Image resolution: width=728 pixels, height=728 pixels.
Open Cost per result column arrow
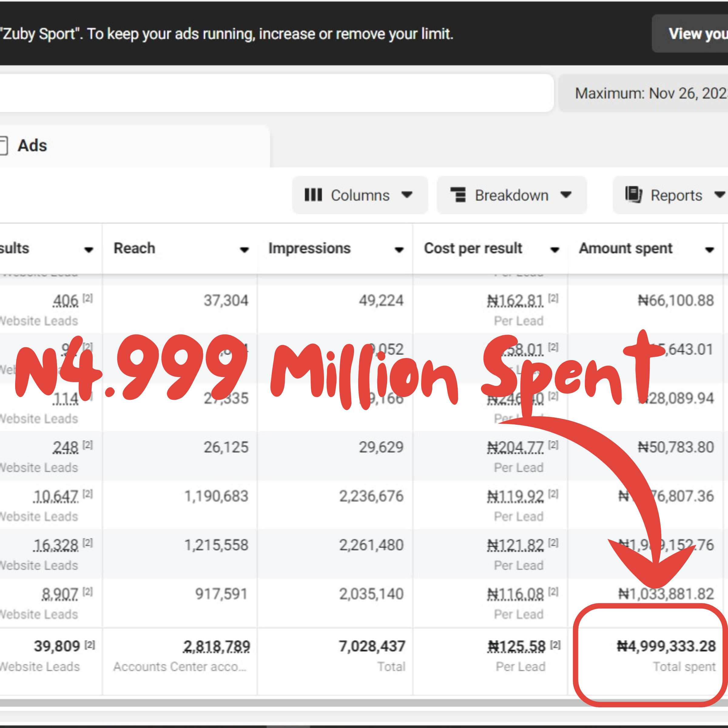point(554,249)
